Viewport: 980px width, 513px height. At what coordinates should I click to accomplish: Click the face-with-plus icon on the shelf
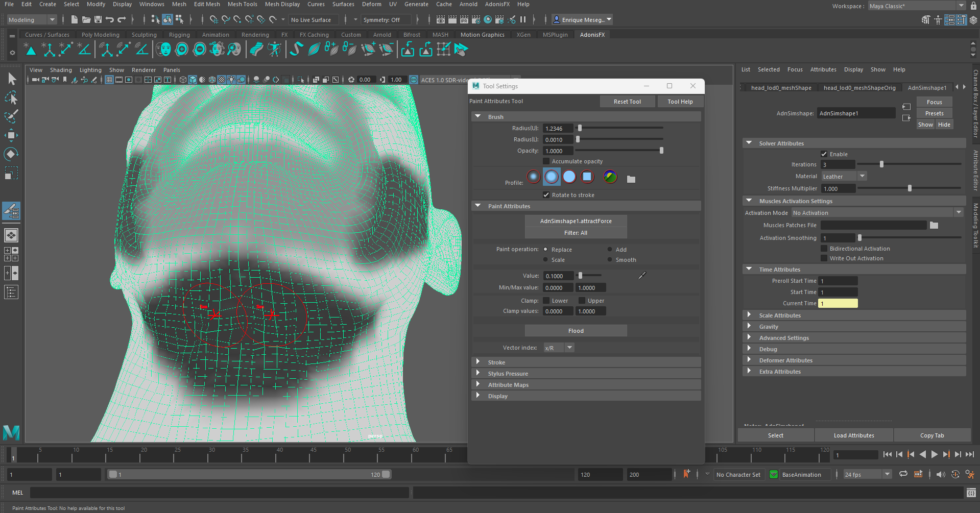[x=182, y=50]
